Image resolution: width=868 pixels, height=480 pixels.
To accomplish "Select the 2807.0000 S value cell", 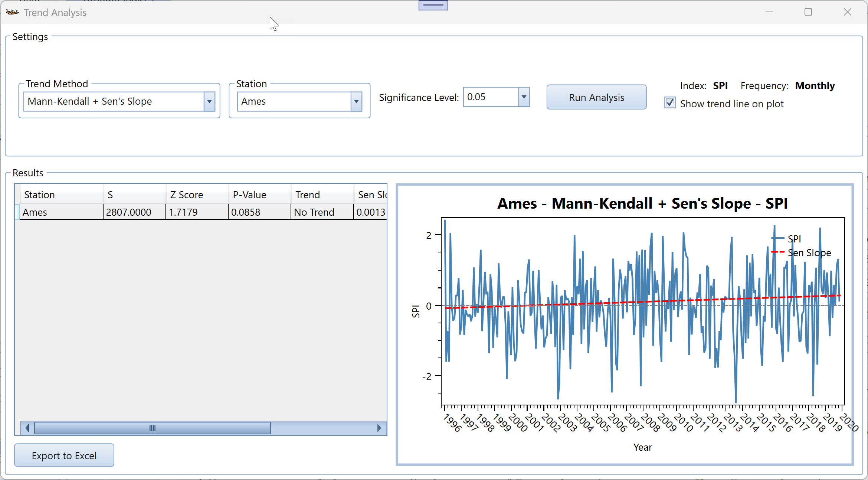I will (x=135, y=212).
